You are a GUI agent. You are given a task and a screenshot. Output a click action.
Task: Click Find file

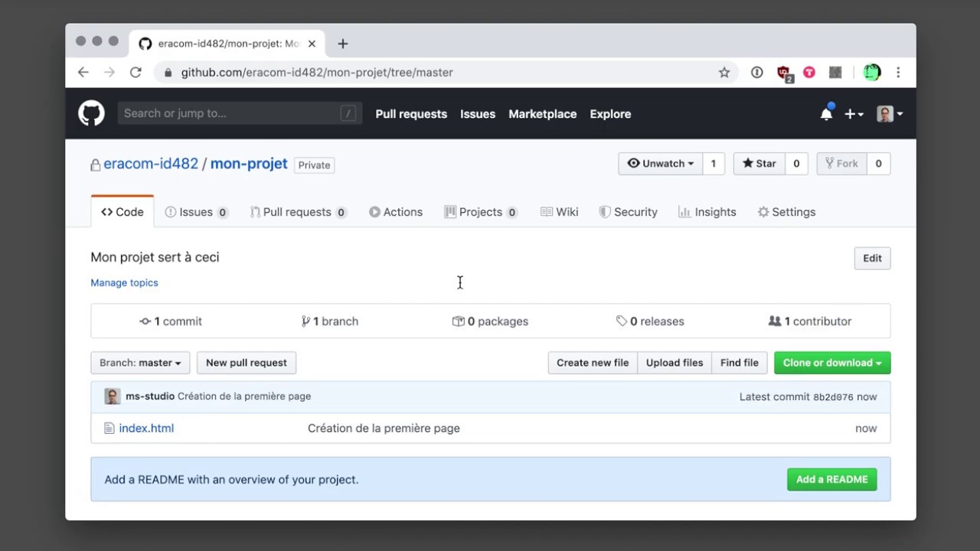point(740,363)
